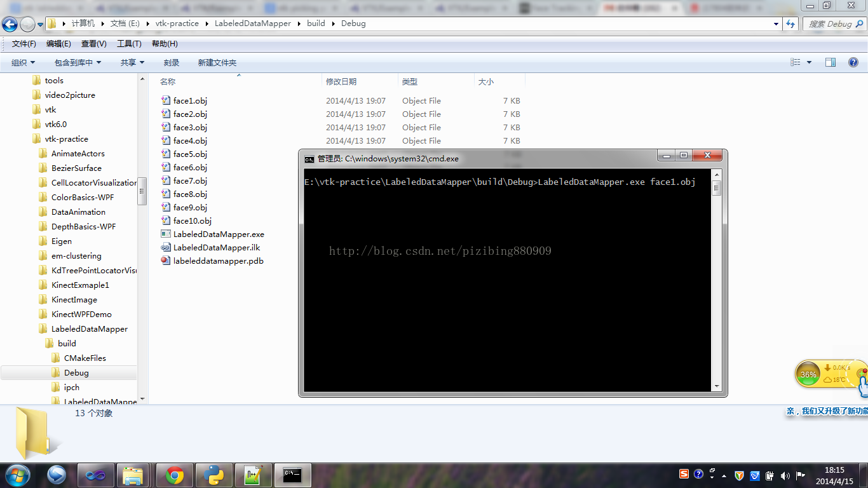Click the 亲,我们又升级了新功能 notification text

pos(827,411)
